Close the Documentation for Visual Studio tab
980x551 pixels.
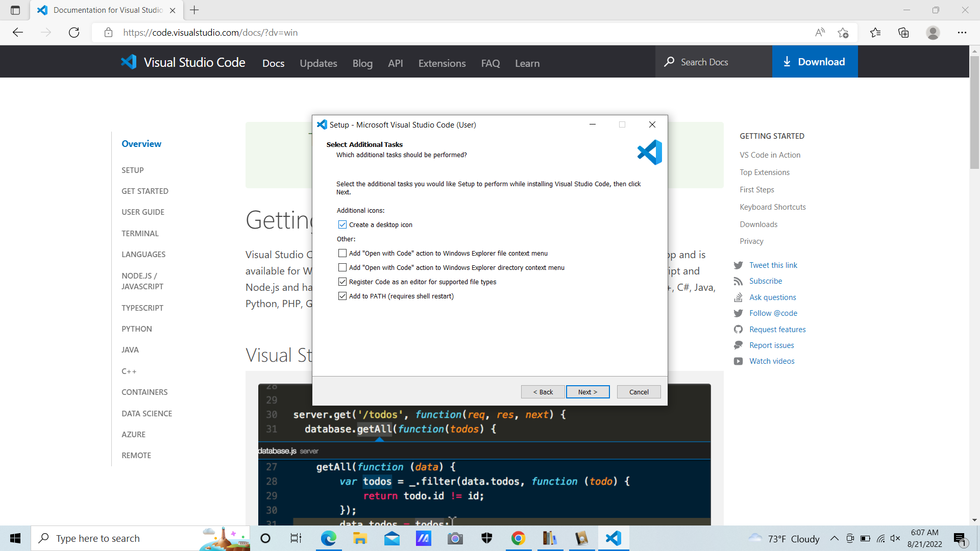(x=173, y=10)
